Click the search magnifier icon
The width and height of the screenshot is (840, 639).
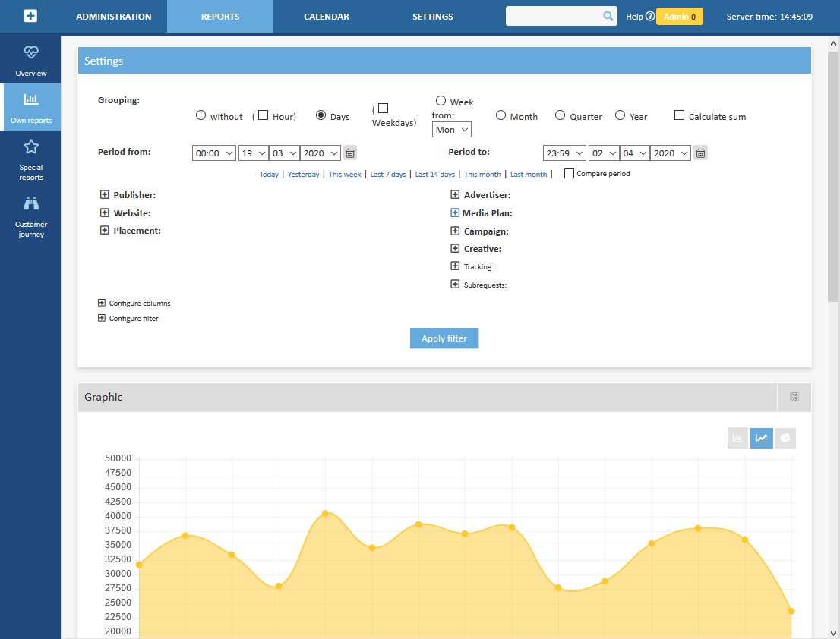pyautogui.click(x=608, y=16)
